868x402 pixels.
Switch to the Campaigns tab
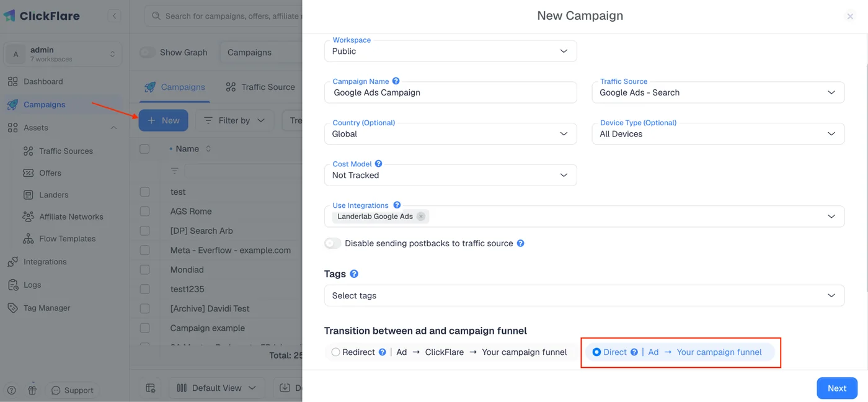pos(174,87)
